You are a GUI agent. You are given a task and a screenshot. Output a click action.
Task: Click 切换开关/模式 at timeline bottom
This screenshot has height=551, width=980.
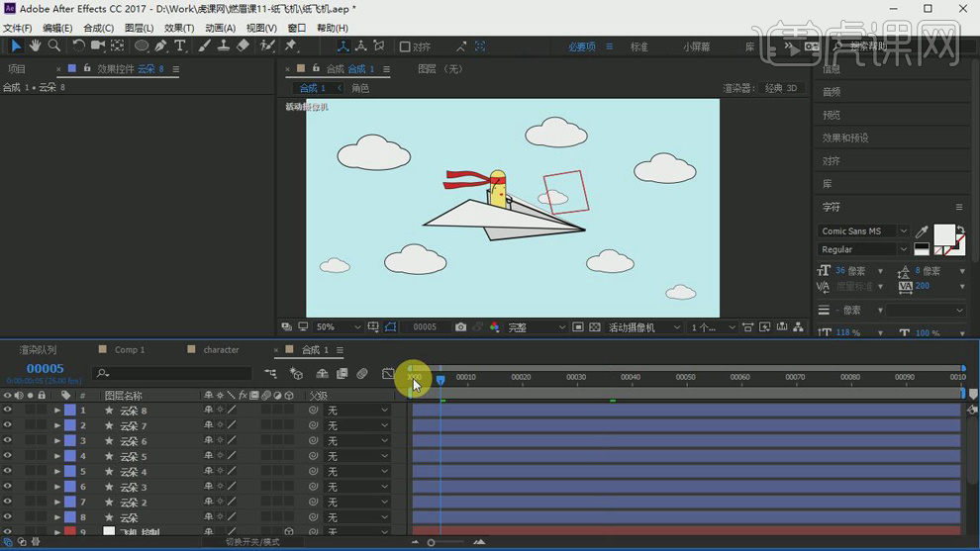(x=252, y=542)
